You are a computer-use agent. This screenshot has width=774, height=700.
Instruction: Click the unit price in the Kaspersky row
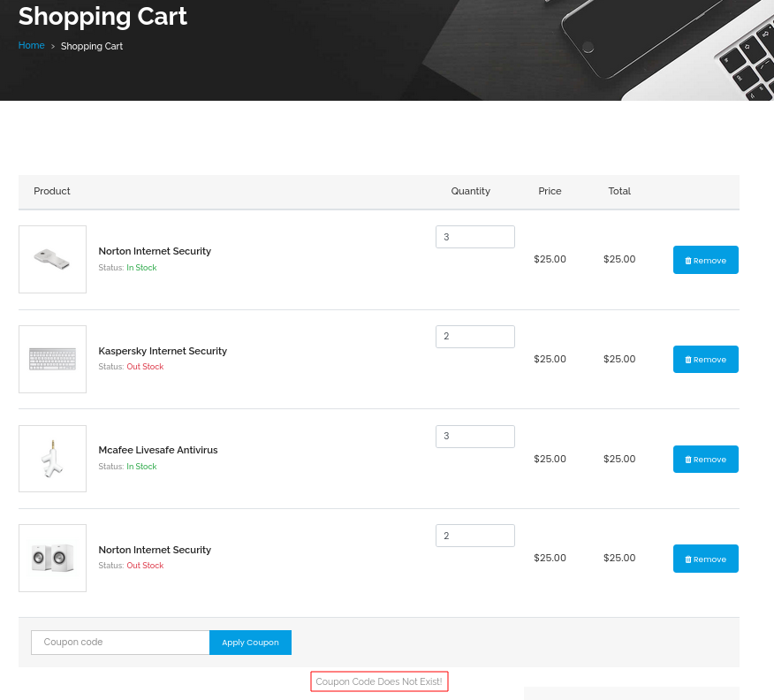tap(550, 359)
